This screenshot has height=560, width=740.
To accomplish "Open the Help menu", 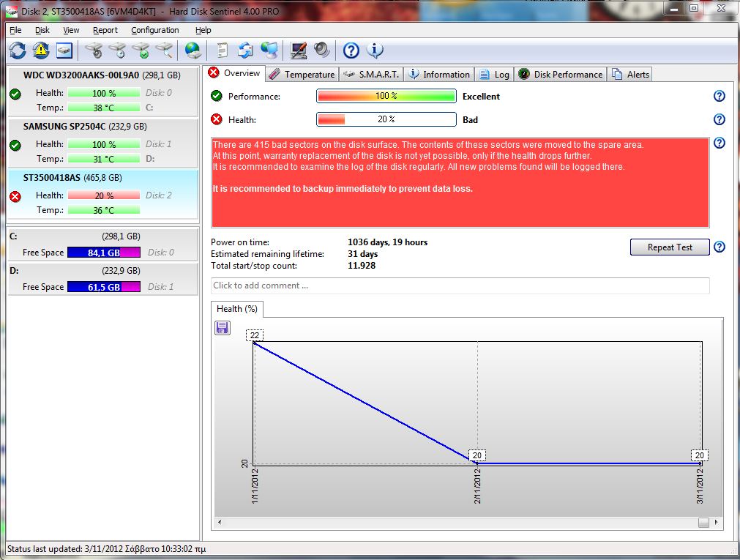I will click(x=203, y=30).
